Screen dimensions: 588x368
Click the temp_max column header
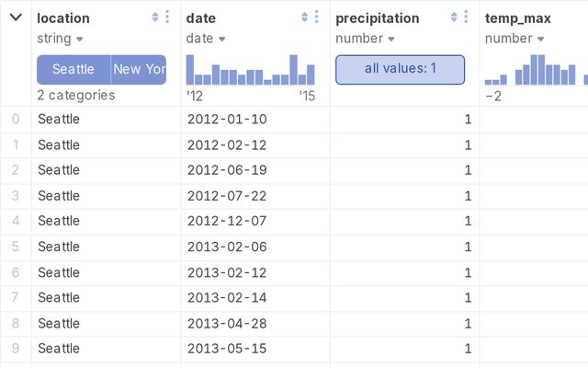[x=517, y=17]
